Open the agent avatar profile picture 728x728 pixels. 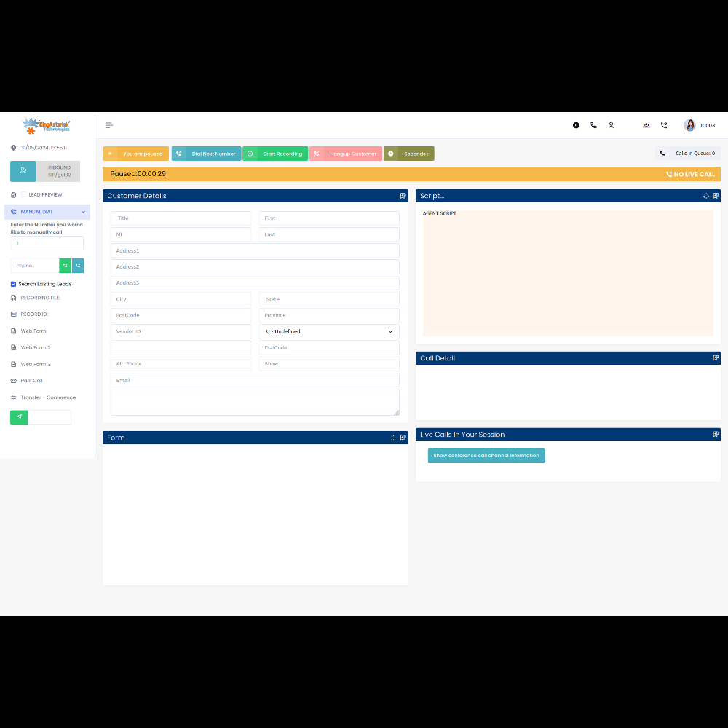tap(689, 125)
